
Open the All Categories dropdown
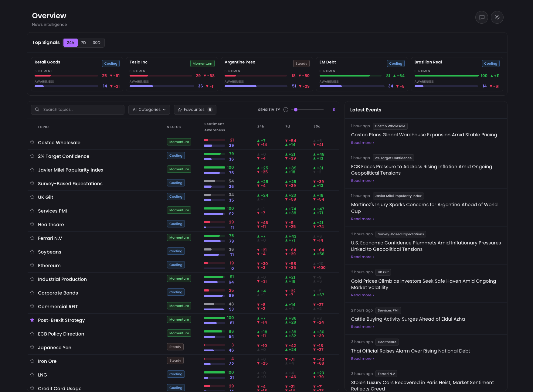tap(149, 110)
